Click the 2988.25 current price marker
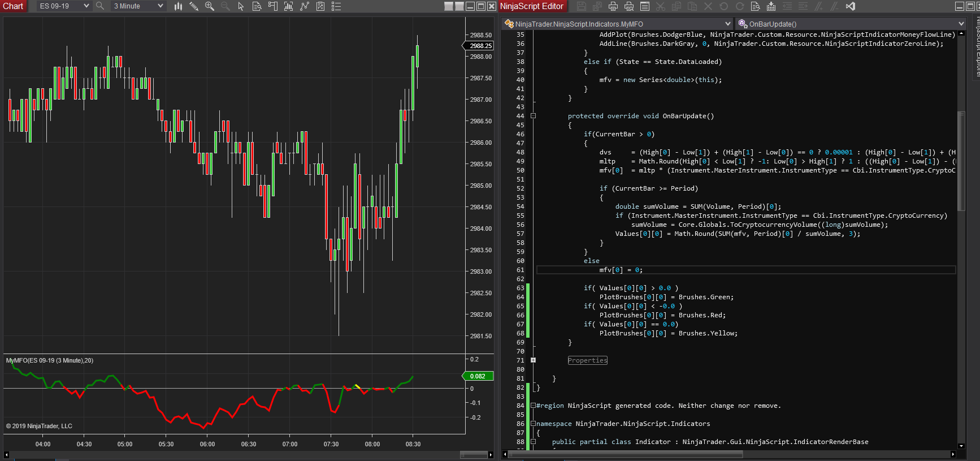The height and width of the screenshot is (461, 980). [x=479, y=46]
